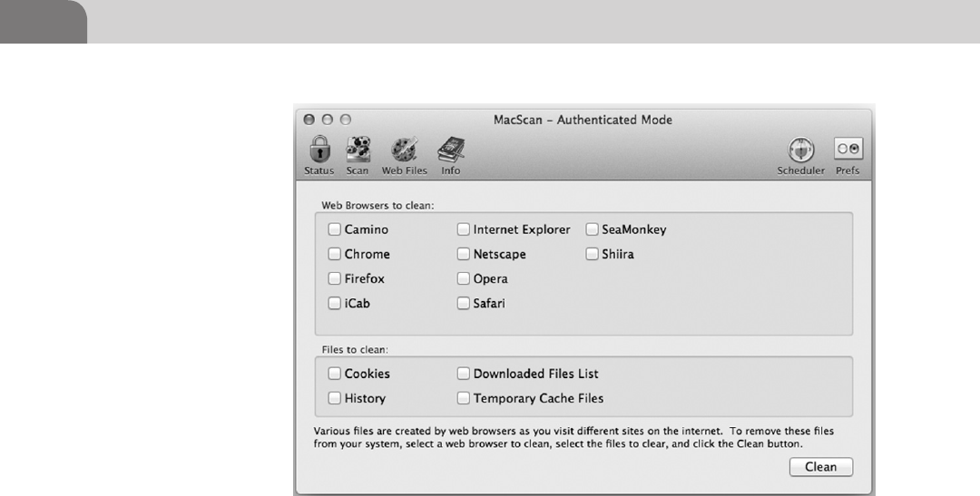Minimize the MacScan window
Screen dimensions: 980x496
click(327, 120)
